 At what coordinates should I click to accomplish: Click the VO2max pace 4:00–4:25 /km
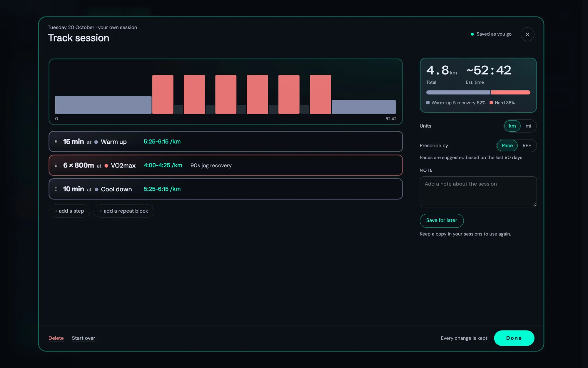click(163, 165)
